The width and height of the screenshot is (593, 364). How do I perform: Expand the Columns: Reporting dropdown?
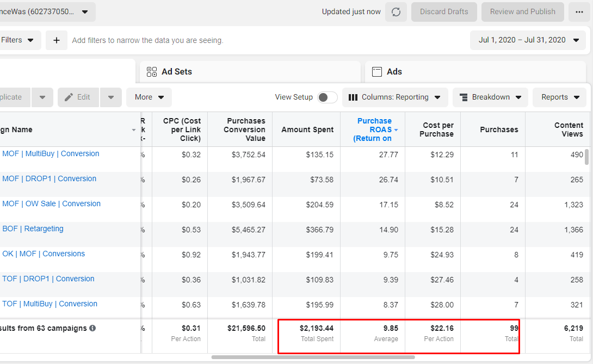tap(395, 97)
